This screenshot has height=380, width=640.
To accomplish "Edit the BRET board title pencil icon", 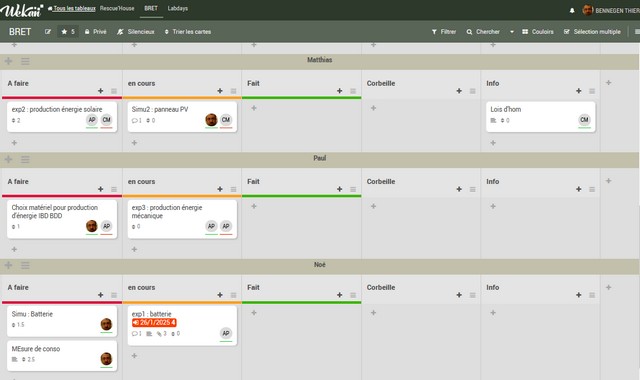I will pyautogui.click(x=48, y=31).
